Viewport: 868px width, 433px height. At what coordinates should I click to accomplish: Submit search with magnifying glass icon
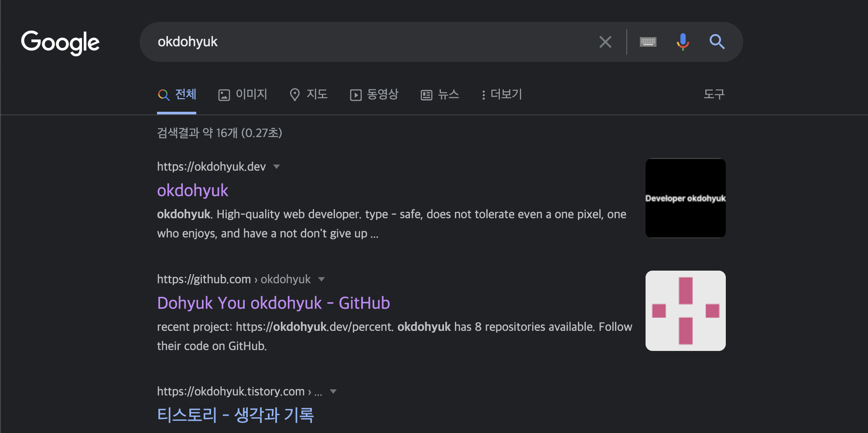pos(717,42)
